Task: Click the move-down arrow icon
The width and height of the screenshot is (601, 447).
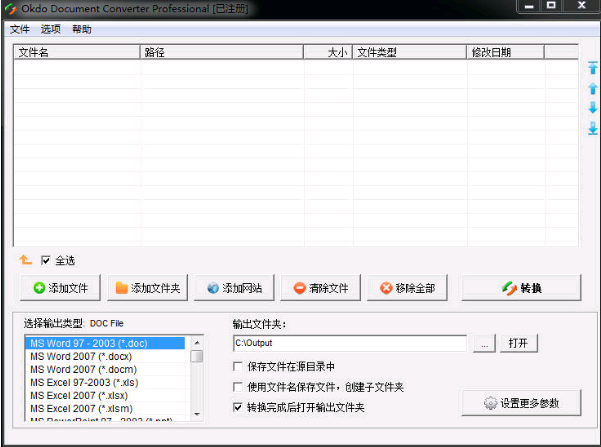Action: point(593,108)
